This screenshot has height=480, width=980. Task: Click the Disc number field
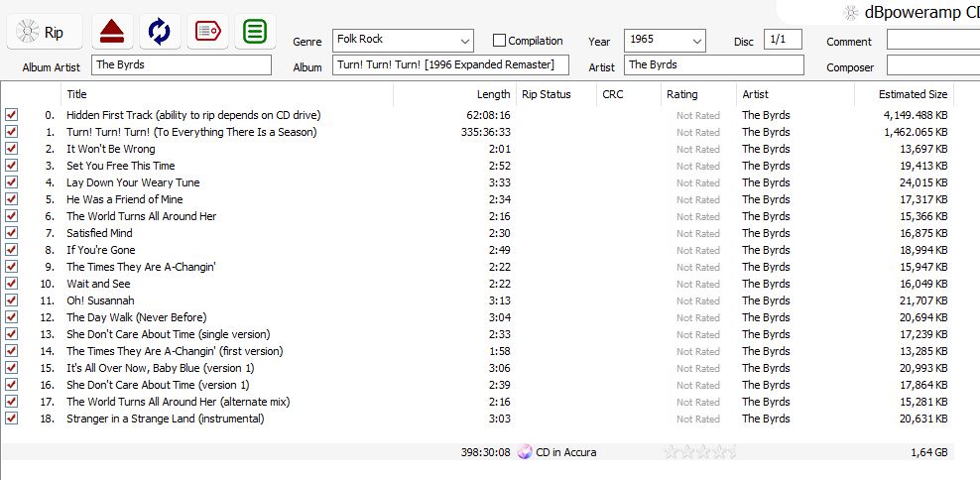tap(783, 41)
